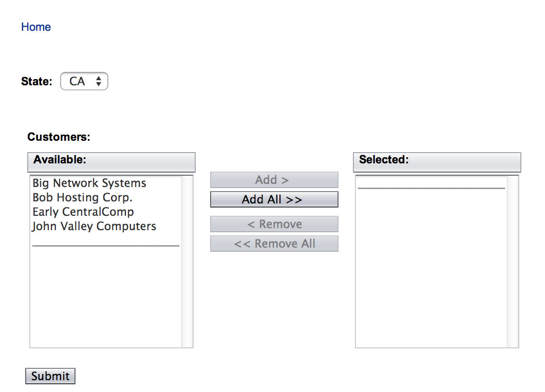
Task: Click the separator line in Available list
Action: click(x=106, y=245)
